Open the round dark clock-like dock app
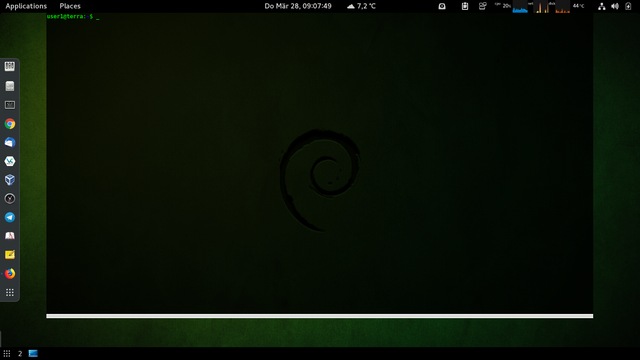This screenshot has height=360, width=640. click(10, 198)
